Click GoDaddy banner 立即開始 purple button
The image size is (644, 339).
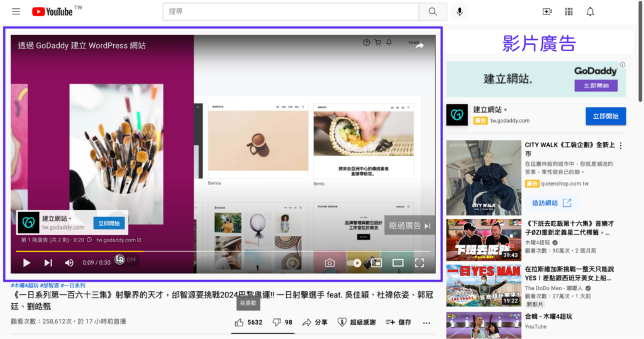click(596, 86)
